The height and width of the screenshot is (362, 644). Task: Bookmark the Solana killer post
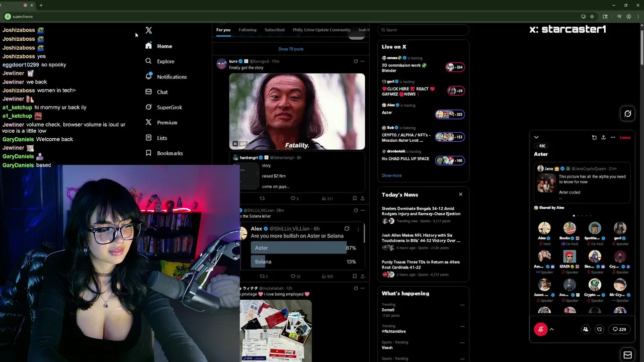click(x=355, y=276)
